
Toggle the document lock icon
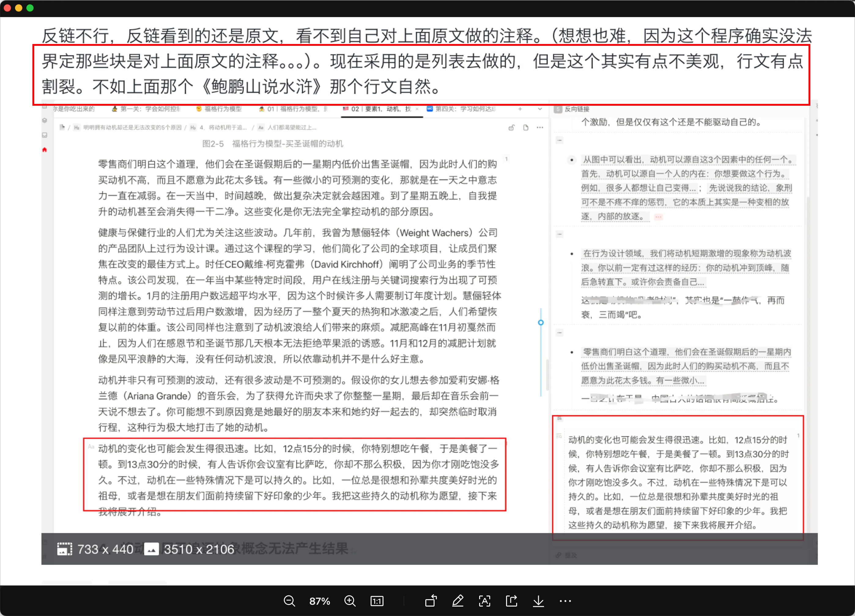[x=511, y=128]
